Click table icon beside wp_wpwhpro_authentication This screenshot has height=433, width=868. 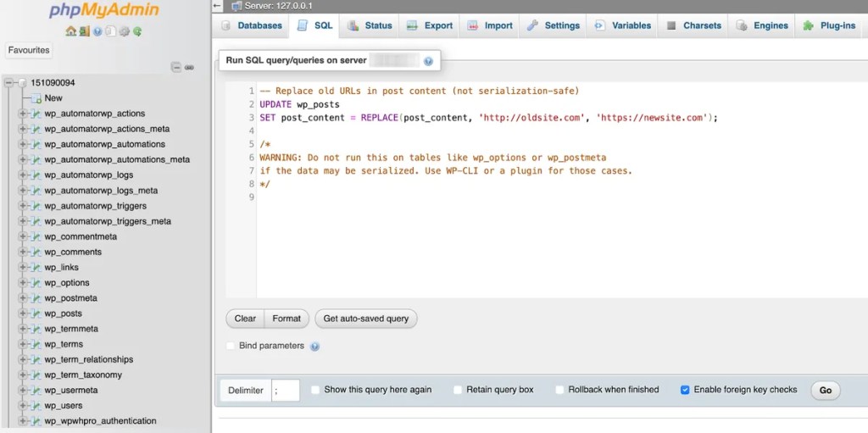[36, 421]
